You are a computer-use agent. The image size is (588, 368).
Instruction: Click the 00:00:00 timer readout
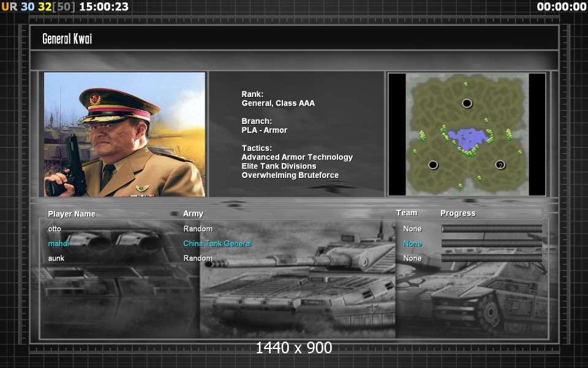562,7
